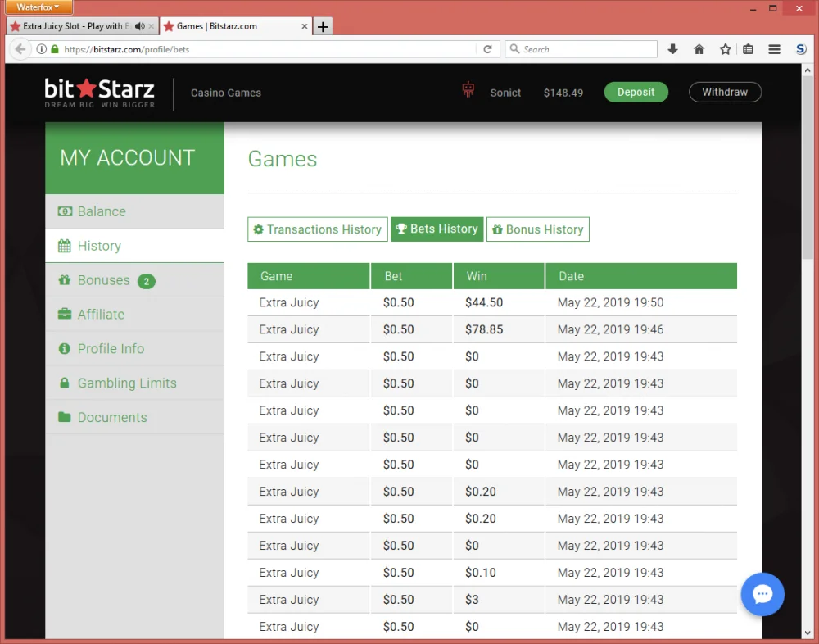Open Gambling Limits in sidebar
The image size is (819, 644).
[x=135, y=383]
